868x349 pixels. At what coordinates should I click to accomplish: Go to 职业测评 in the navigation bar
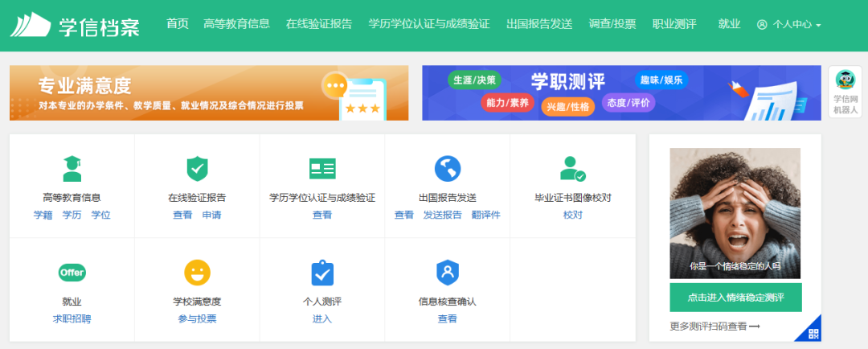point(674,24)
